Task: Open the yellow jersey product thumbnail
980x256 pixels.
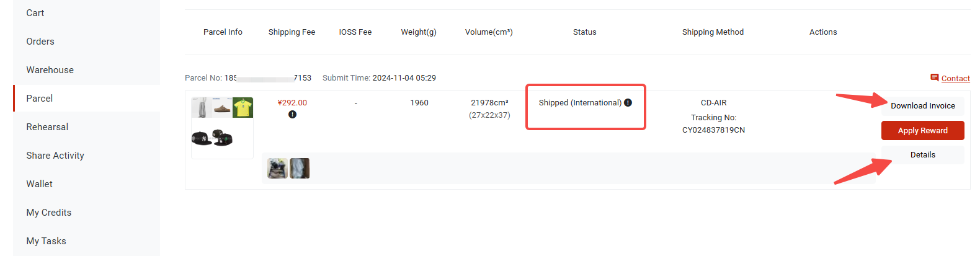Action: pos(243,107)
